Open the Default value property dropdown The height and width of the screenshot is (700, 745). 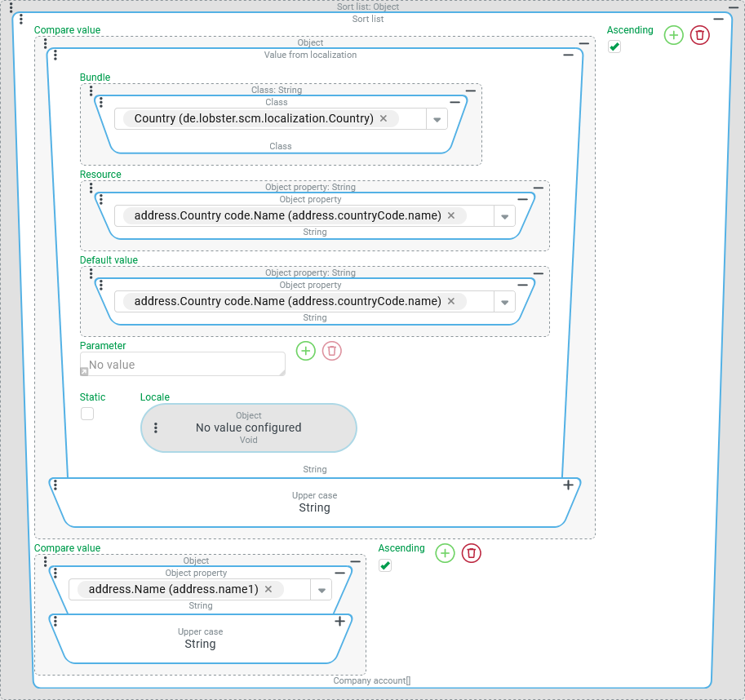(x=504, y=302)
